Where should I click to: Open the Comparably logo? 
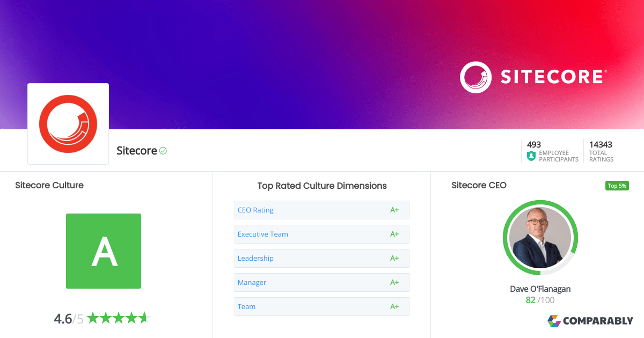(590, 321)
